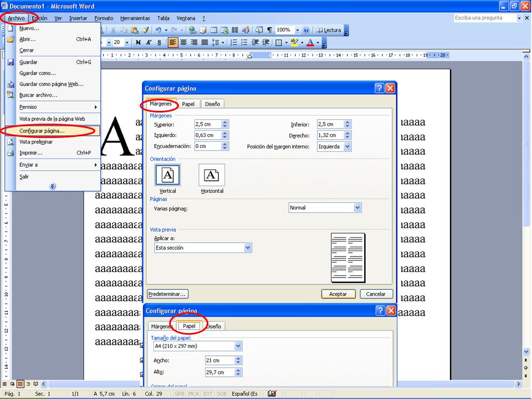This screenshot has width=532, height=399.
Task: Click the blue Help question mark icon
Action: pyautogui.click(x=306, y=30)
